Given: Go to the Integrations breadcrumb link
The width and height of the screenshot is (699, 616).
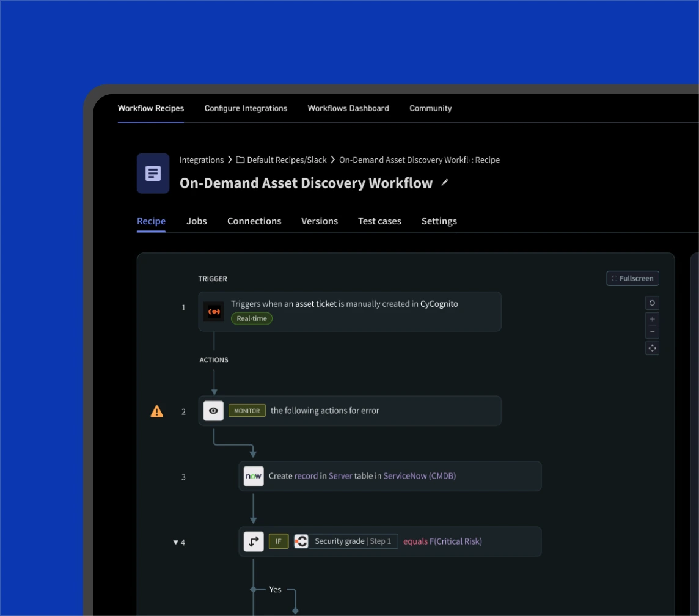Looking at the screenshot, I should 202,160.
